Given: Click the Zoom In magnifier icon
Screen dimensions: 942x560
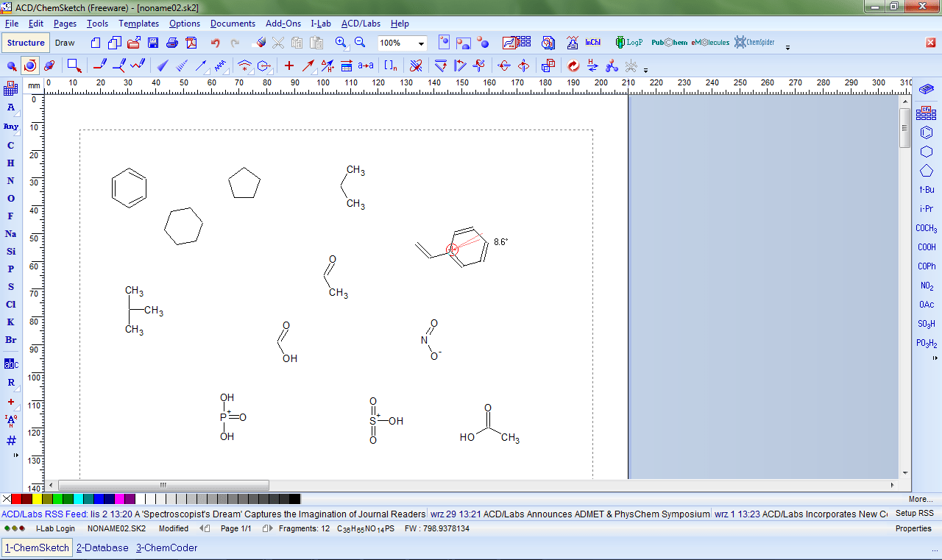Looking at the screenshot, I should pyautogui.click(x=341, y=43).
